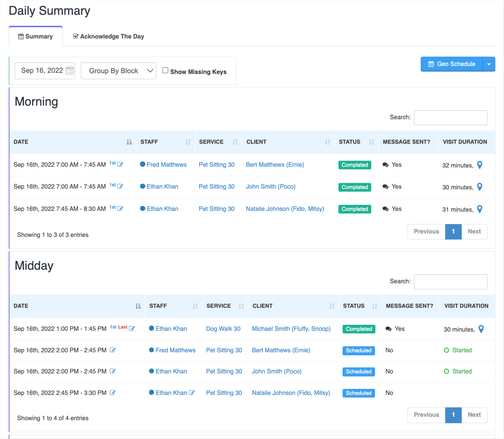504x439 pixels.
Task: Click Completed status badge for Bert Matthews
Action: [355, 165]
